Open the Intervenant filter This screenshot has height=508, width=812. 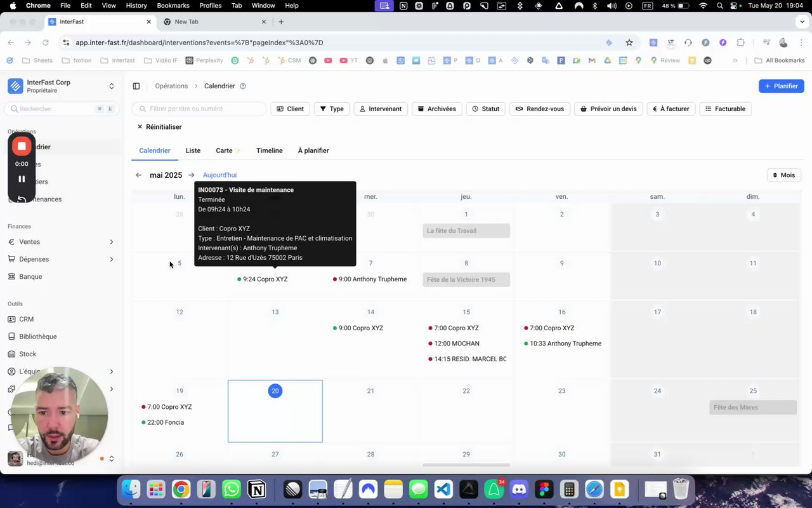tap(381, 109)
